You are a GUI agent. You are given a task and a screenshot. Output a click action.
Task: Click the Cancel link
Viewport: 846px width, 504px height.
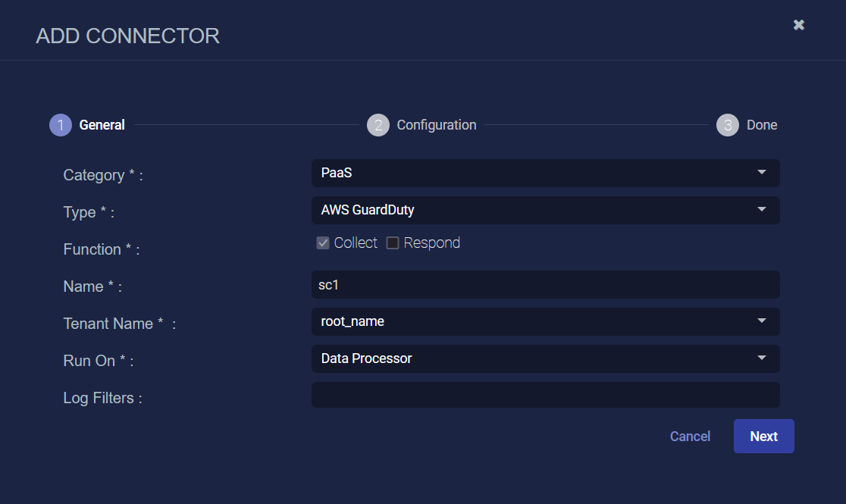click(x=690, y=436)
